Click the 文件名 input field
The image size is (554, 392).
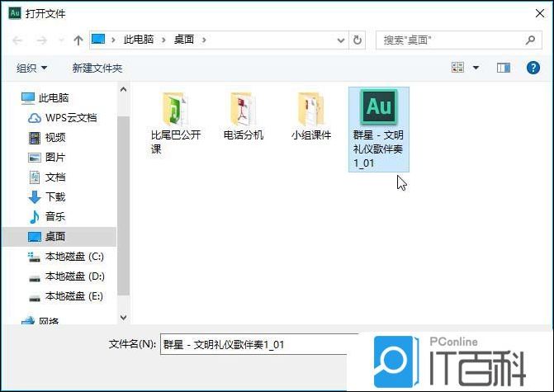(x=258, y=344)
